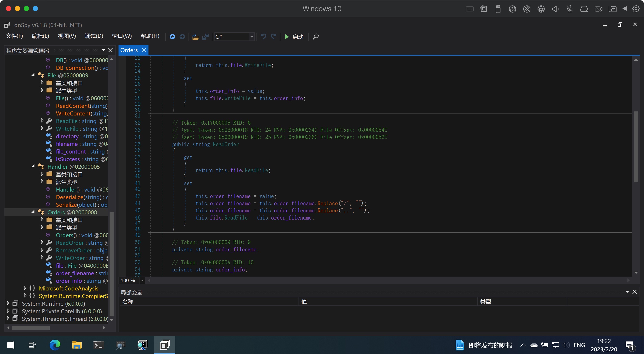Expand the ReadOrder property node

click(42, 242)
